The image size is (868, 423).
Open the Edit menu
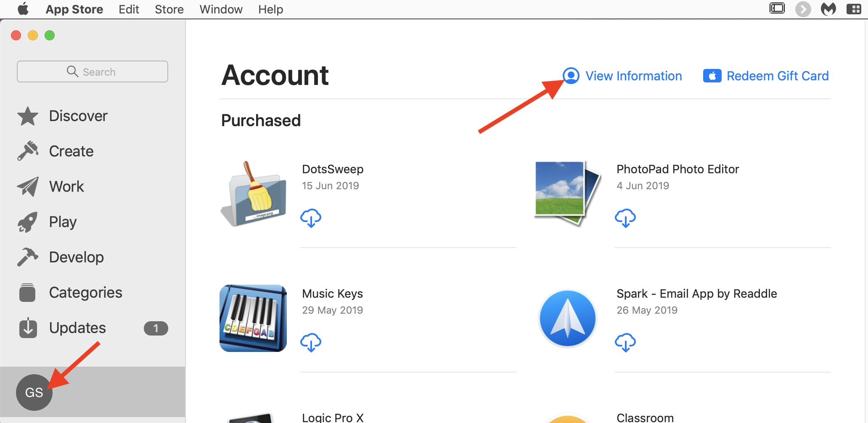click(x=129, y=9)
